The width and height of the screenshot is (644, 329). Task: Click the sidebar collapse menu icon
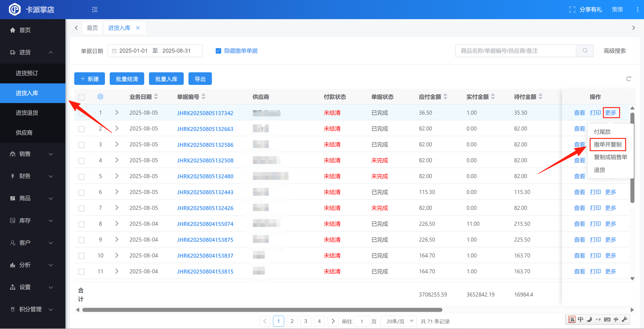95,10
